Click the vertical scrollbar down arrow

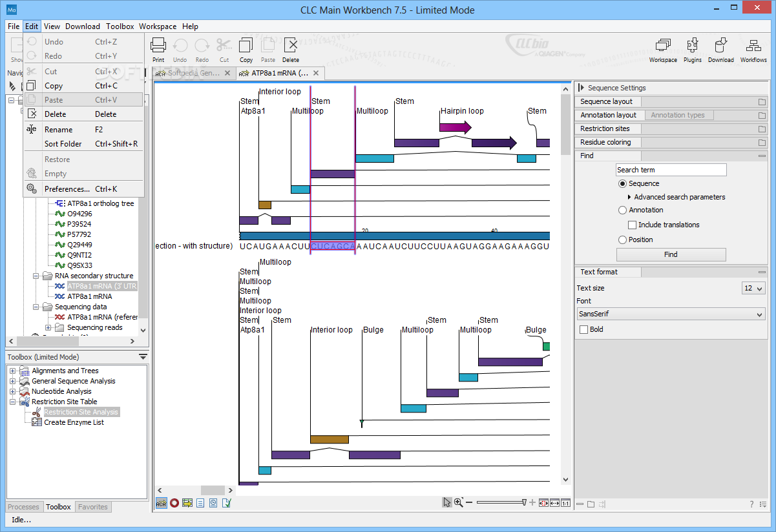[566, 480]
